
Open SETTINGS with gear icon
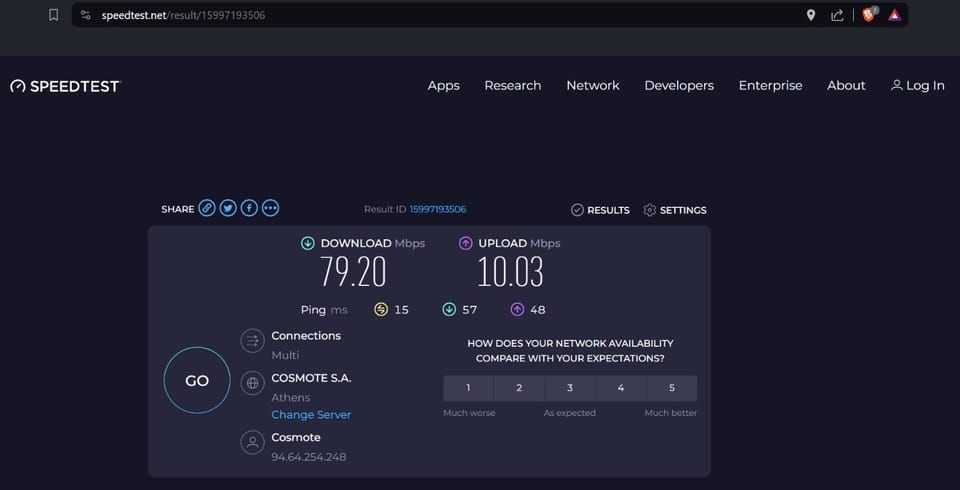click(675, 210)
